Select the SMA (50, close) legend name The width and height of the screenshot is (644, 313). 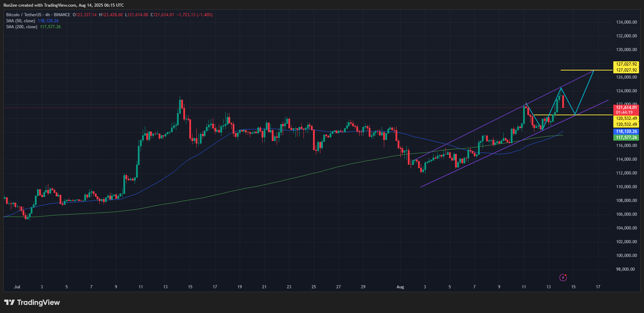(20, 21)
